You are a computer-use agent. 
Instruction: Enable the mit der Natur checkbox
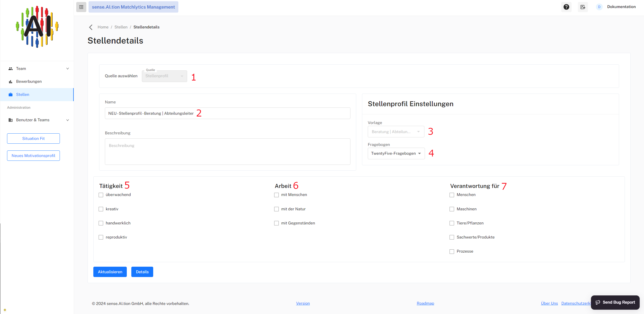[276, 209]
